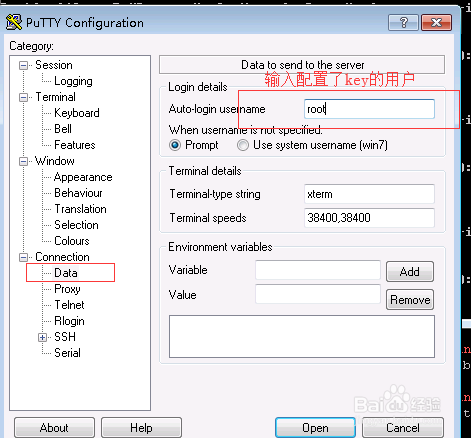Close the PuTTY Configuration dialog
This screenshot has width=471, height=438.
coord(436,23)
